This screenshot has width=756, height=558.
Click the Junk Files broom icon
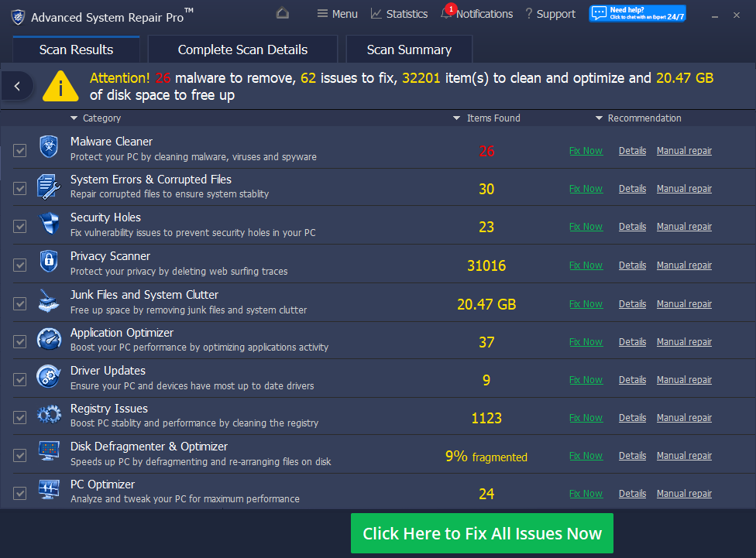(49, 301)
